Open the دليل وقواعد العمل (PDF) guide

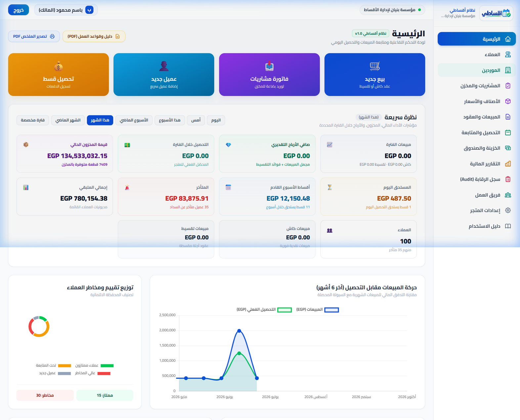click(x=94, y=36)
